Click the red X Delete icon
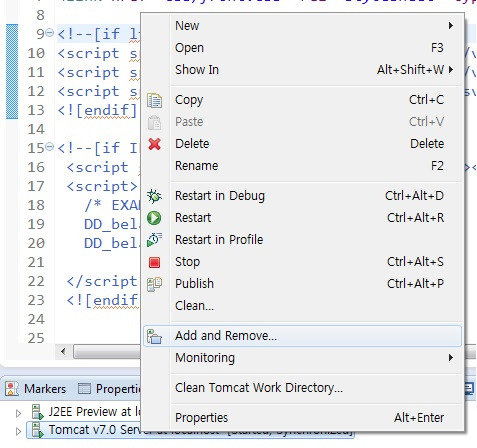 point(154,144)
